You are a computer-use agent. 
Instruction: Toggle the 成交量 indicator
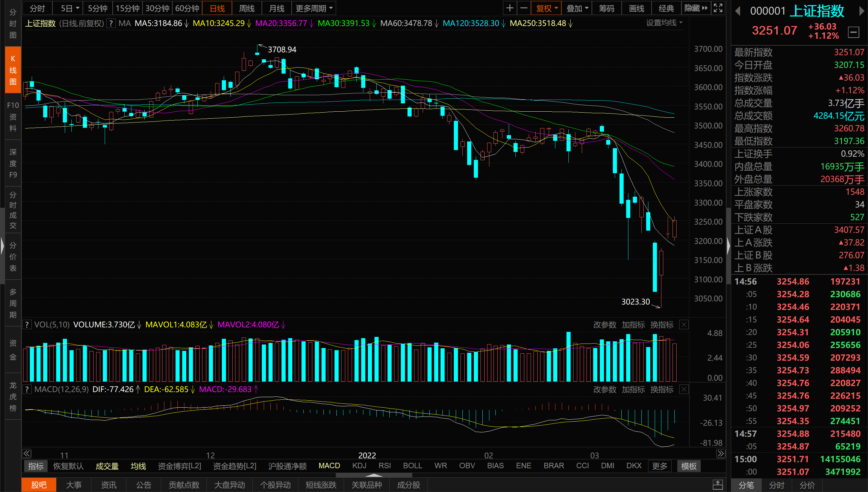pyautogui.click(x=107, y=466)
